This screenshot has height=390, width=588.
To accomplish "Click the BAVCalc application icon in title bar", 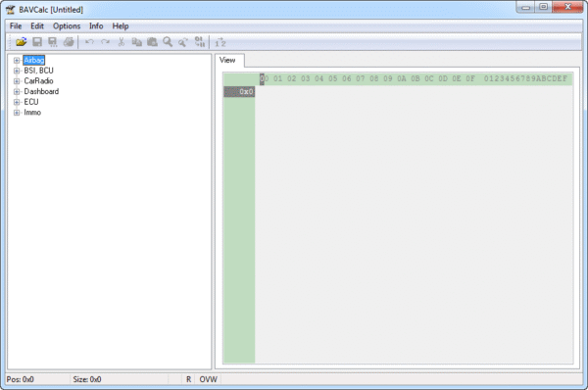I will pyautogui.click(x=11, y=10).
